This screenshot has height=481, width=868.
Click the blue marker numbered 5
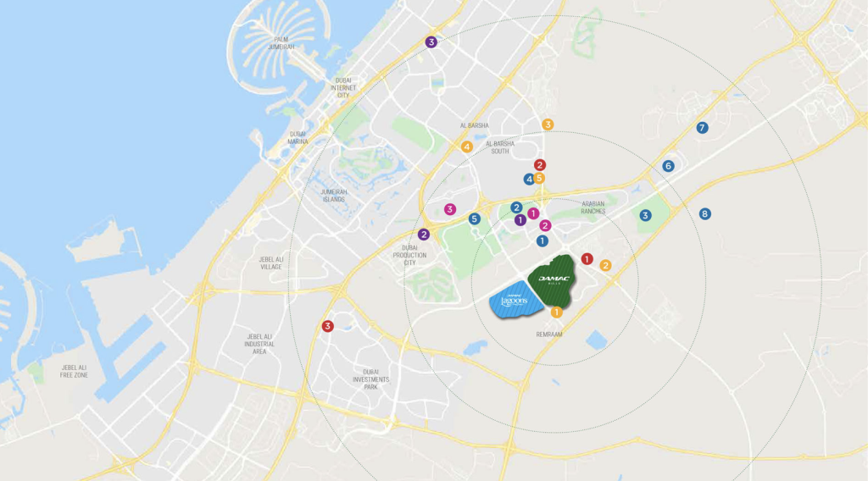[x=475, y=219]
